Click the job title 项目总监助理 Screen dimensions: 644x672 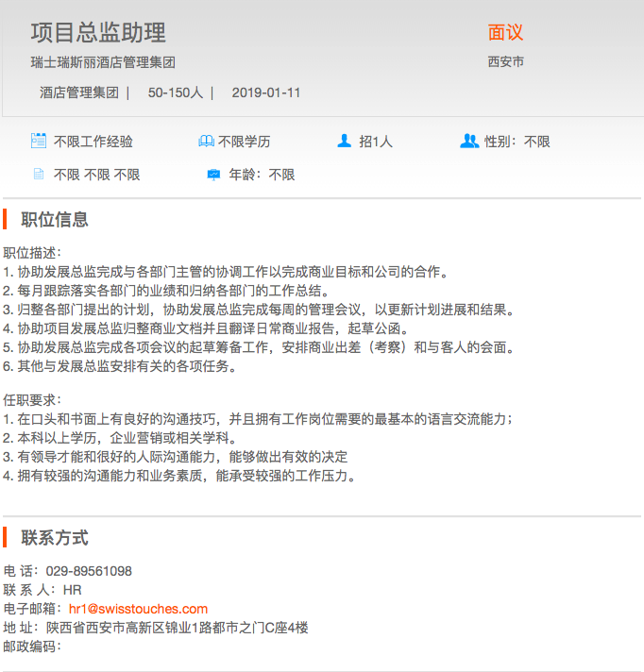[98, 33]
